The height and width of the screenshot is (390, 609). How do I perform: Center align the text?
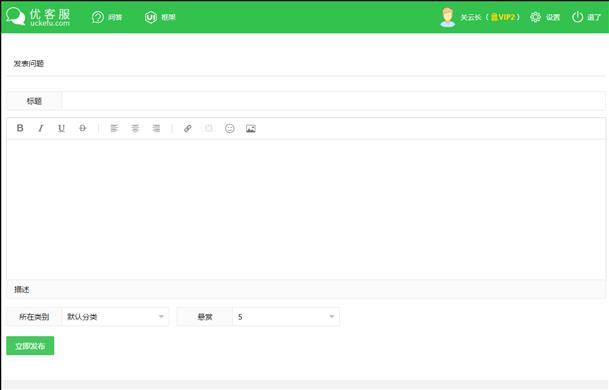[135, 128]
